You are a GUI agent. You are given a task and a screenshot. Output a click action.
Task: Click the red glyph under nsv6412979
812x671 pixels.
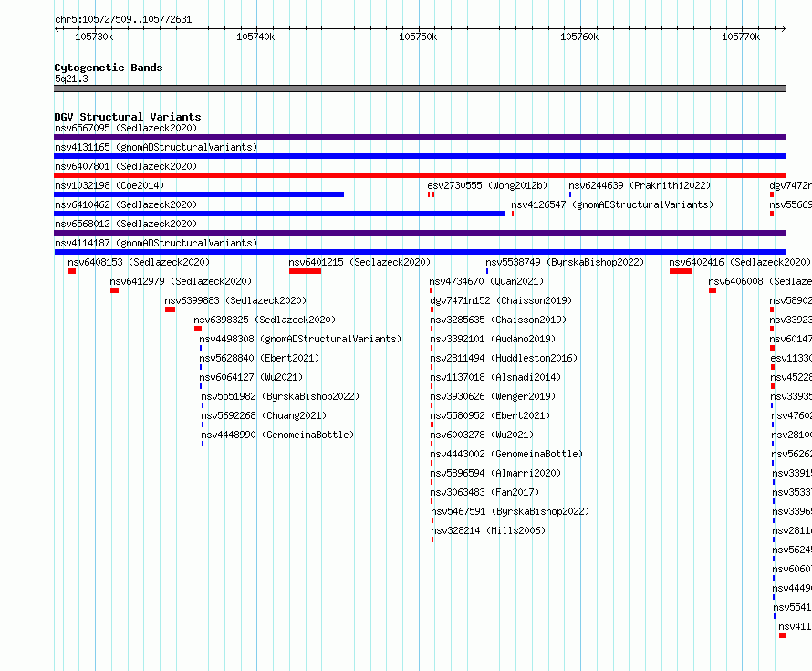(114, 290)
